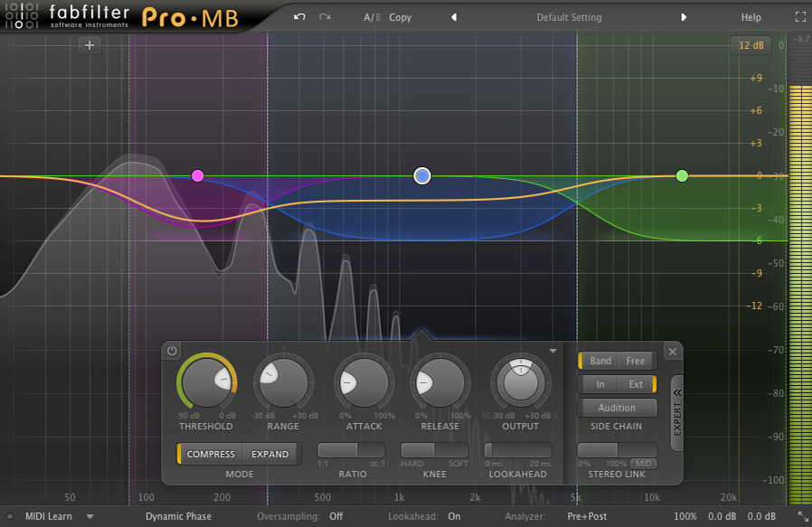The width and height of the screenshot is (812, 527).
Task: Collapse the Expert panel tab
Action: click(677, 413)
